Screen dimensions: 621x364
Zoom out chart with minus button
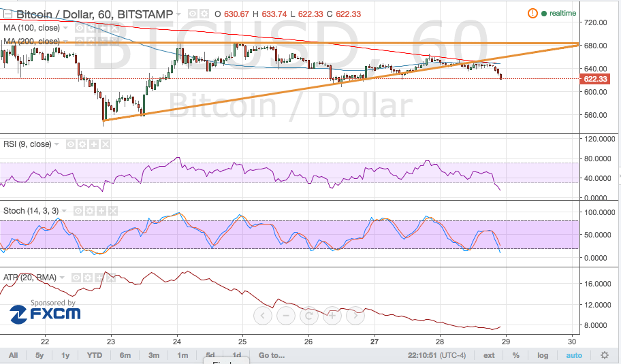(x=286, y=316)
